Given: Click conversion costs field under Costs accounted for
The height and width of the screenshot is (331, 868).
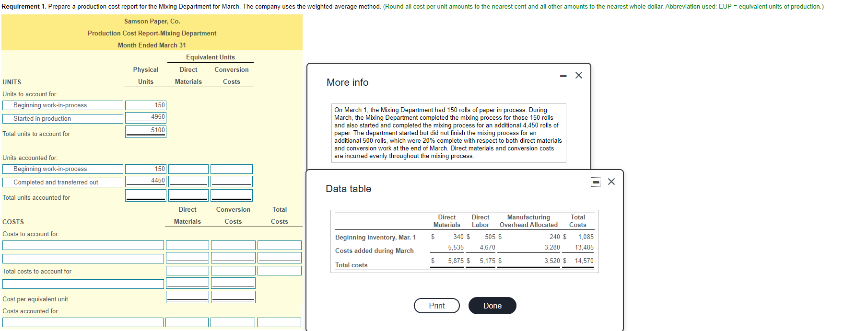Looking at the screenshot, I should pyautogui.click(x=233, y=322).
